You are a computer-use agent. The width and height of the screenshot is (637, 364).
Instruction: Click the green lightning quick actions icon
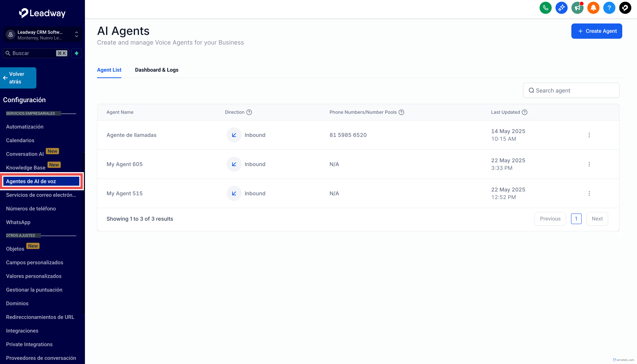coord(77,53)
